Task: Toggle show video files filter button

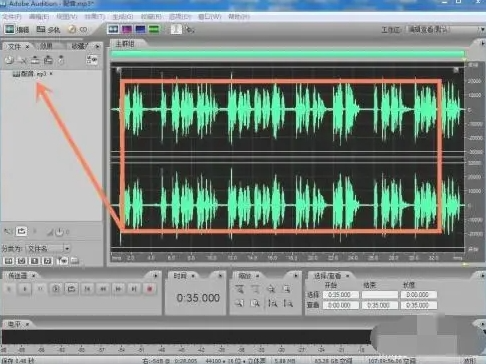Action: point(35,260)
